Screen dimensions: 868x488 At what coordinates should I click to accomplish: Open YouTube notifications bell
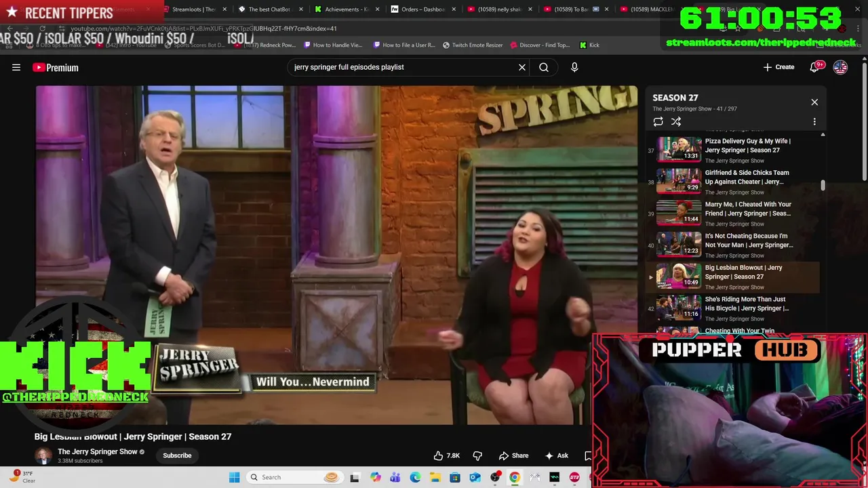point(816,67)
